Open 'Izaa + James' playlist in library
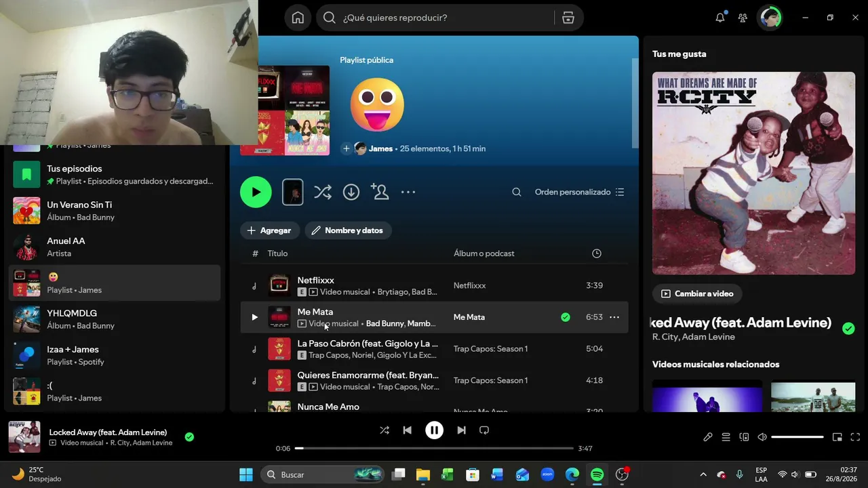Viewport: 868px width, 488px height. pyautogui.click(x=113, y=355)
